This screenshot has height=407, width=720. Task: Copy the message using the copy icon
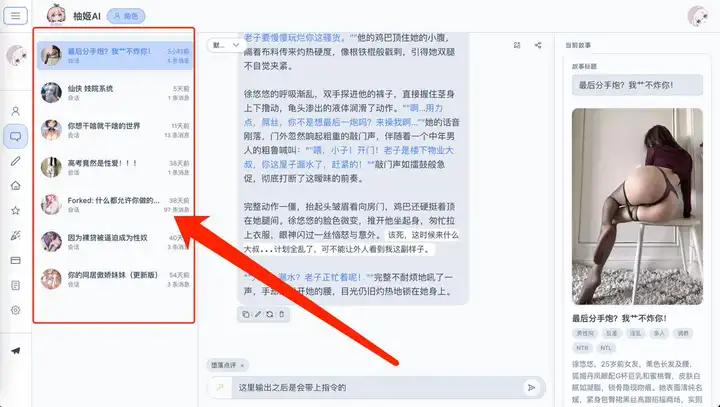[245, 314]
